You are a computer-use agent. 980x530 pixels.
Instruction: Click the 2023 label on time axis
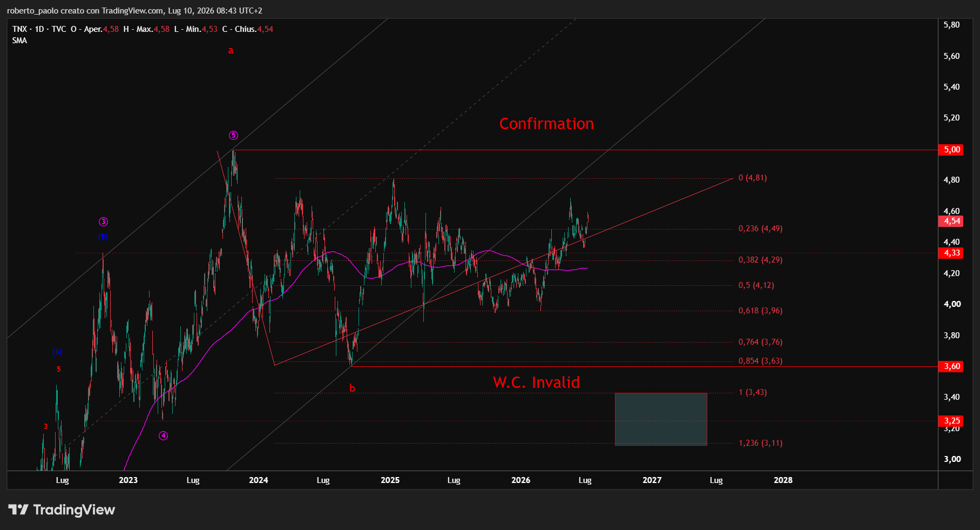128,480
